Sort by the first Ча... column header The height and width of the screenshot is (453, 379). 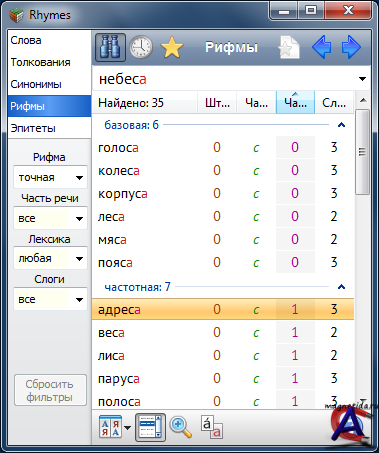256,103
